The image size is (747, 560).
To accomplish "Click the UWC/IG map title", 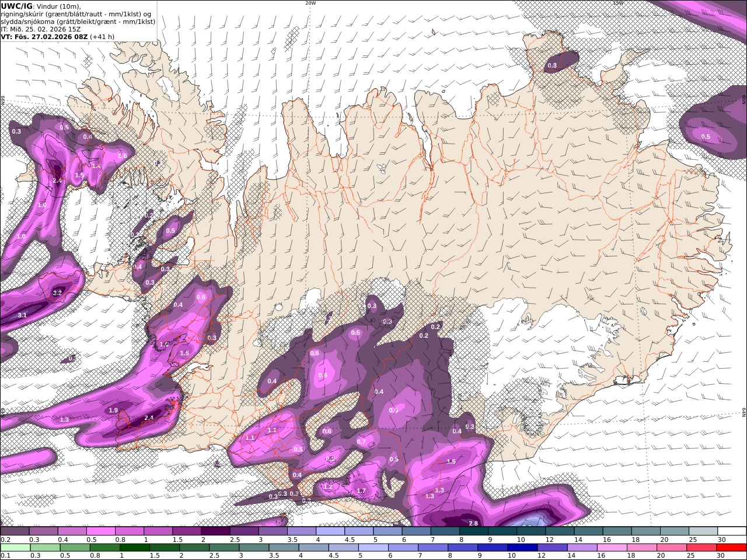I will tap(17, 6).
